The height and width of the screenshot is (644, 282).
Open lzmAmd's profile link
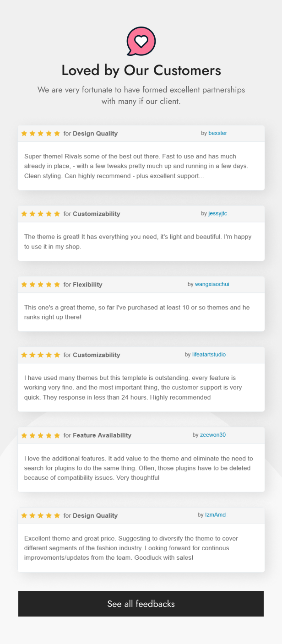[215, 514]
